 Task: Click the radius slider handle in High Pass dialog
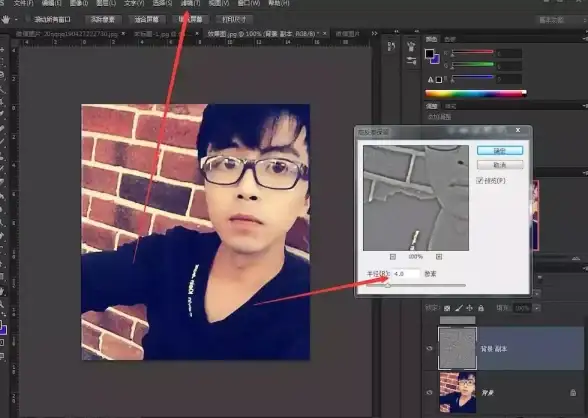pos(388,286)
